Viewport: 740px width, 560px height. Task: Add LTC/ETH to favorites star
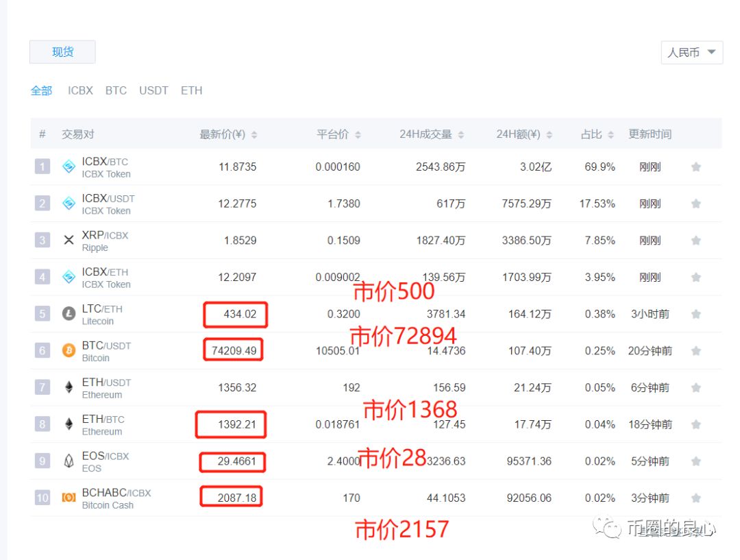tap(695, 314)
